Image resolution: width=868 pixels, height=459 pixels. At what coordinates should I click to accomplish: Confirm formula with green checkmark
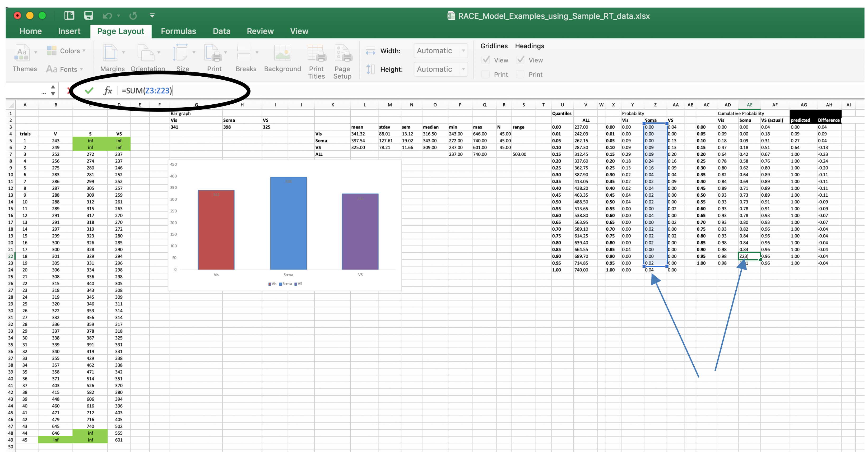coord(89,91)
